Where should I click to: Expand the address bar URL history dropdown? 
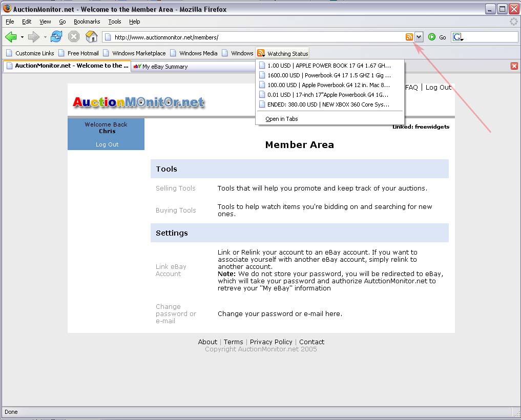[x=419, y=37]
